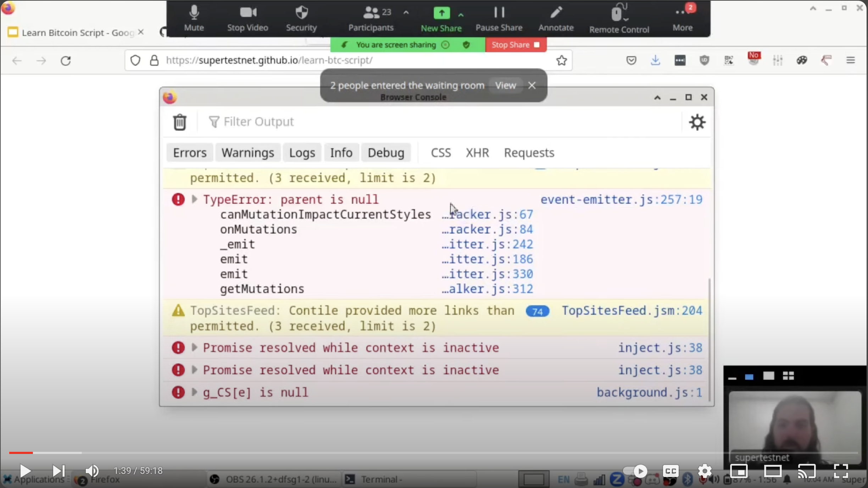Reload the page in Firefox
This screenshot has width=868, height=488.
coord(66,61)
